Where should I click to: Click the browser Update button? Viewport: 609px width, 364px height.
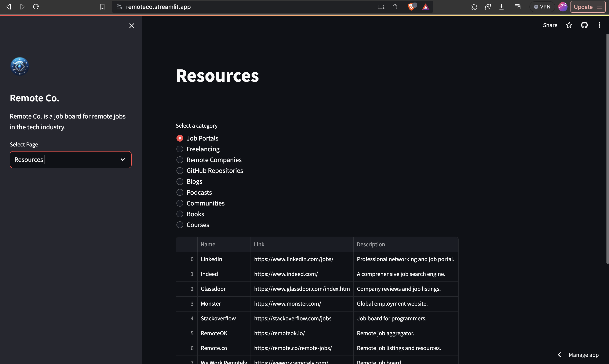coord(583,7)
